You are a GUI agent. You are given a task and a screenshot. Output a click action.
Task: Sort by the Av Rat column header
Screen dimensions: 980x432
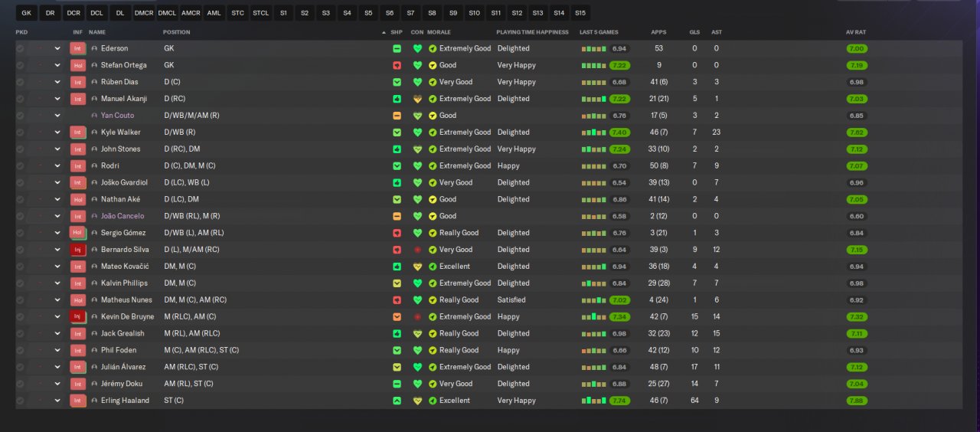tap(856, 32)
